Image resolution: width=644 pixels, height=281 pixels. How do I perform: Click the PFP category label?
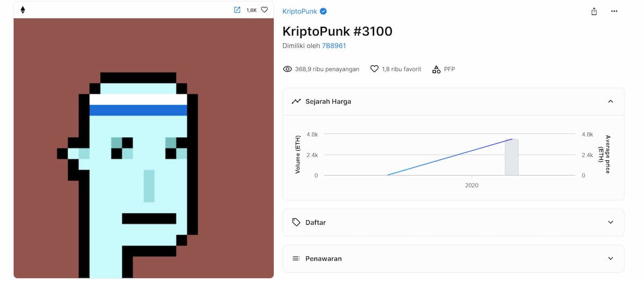449,69
